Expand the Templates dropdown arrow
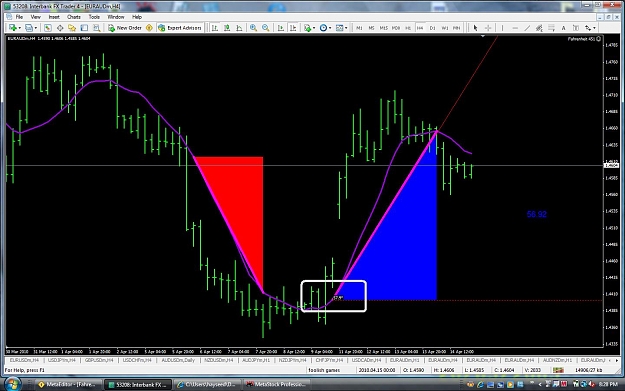The height and width of the screenshot is (391, 625). (346, 28)
